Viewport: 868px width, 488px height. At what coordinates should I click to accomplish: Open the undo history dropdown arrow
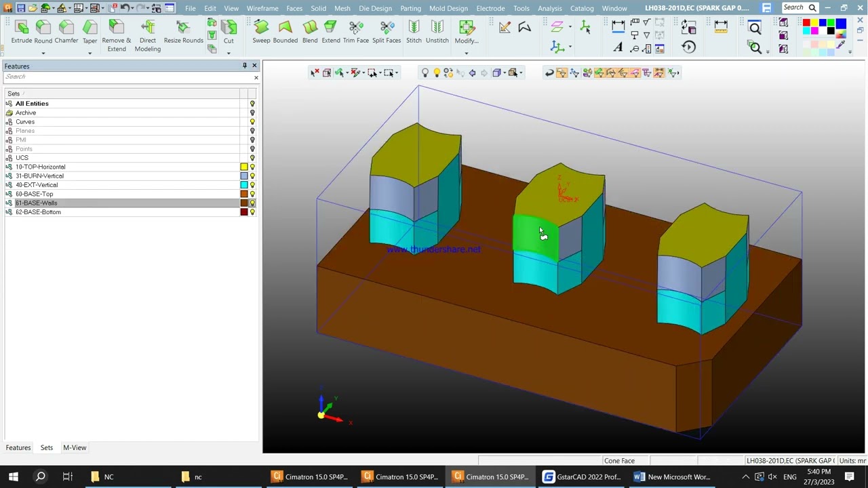133,8
